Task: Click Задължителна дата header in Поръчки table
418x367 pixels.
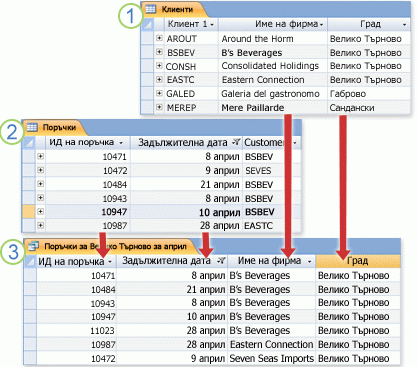Action: click(186, 143)
